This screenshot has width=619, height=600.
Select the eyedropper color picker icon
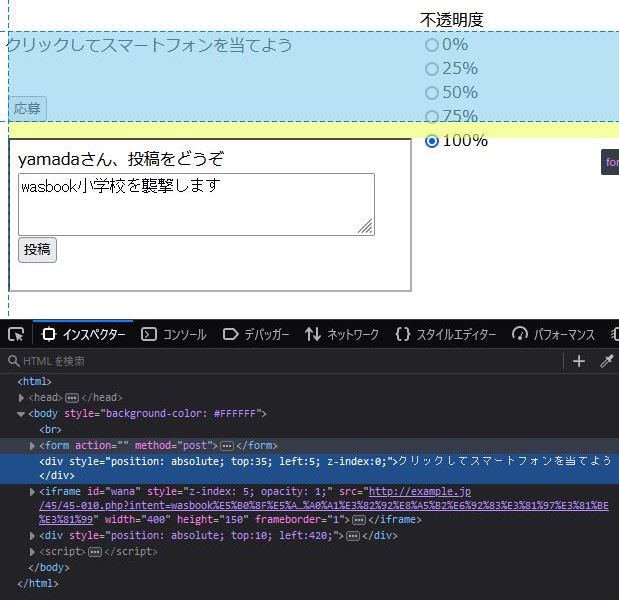[607, 361]
